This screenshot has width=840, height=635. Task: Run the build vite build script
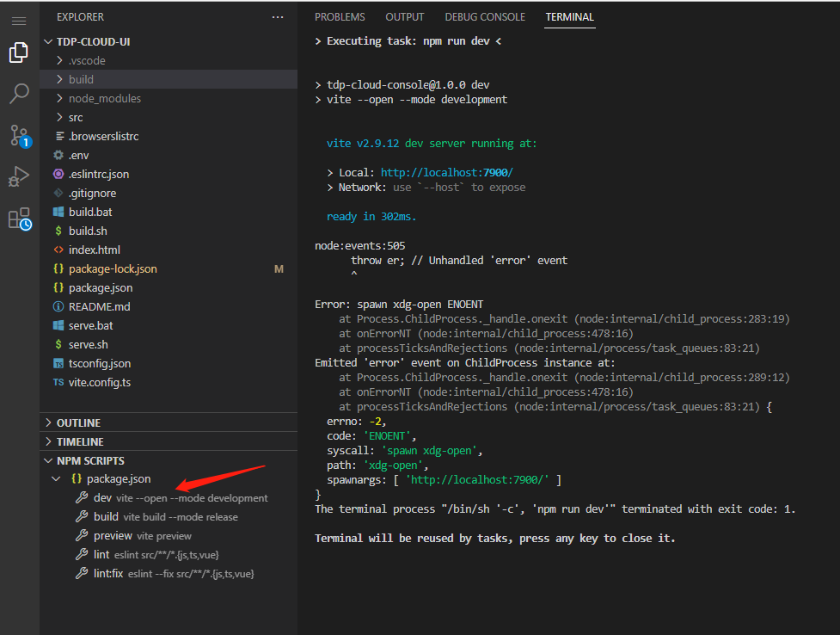[169, 516]
